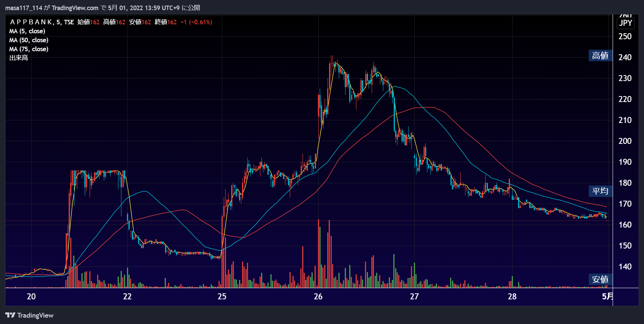
Task: Click the −1 (−0.61%) change value
Action: pos(196,22)
